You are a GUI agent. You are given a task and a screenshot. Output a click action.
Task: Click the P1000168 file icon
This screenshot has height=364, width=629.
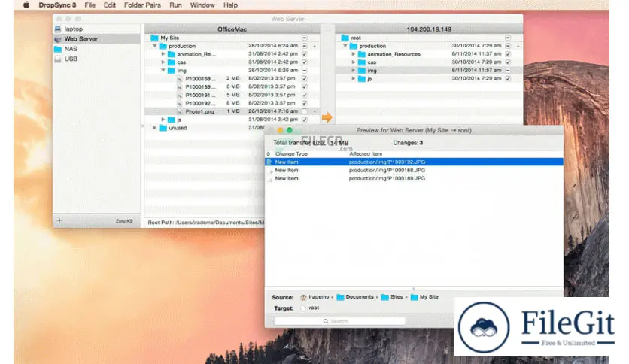click(x=180, y=79)
